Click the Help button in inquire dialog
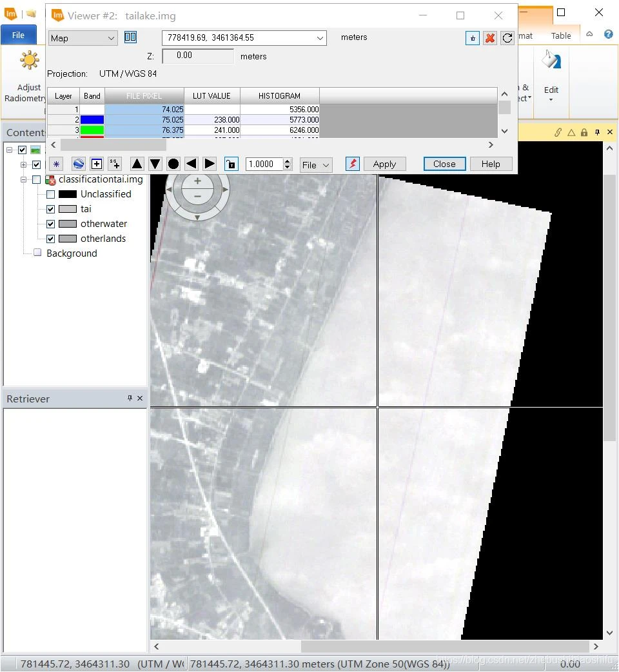The height and width of the screenshot is (672, 619). (x=490, y=164)
